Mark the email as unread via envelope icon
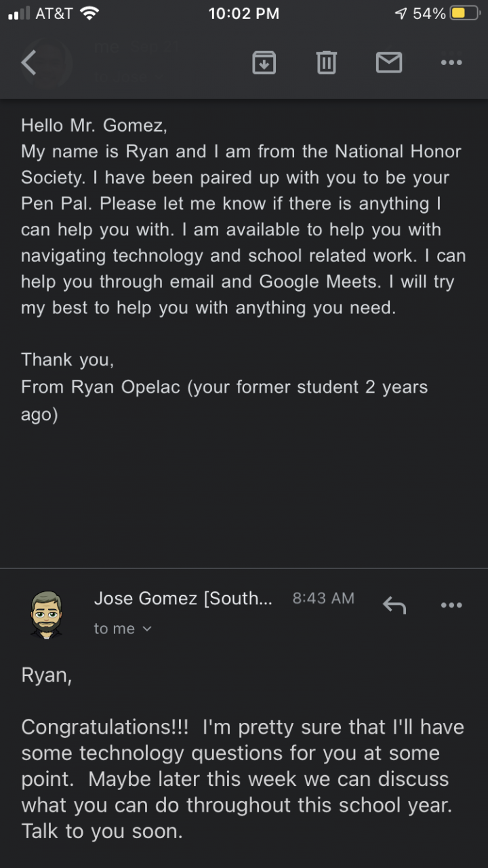This screenshot has width=488, height=868. tap(389, 63)
